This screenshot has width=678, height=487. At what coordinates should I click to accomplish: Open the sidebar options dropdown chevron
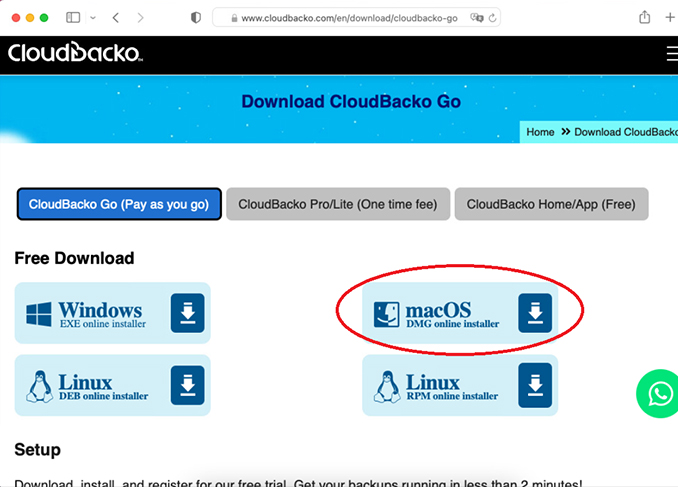point(93,18)
